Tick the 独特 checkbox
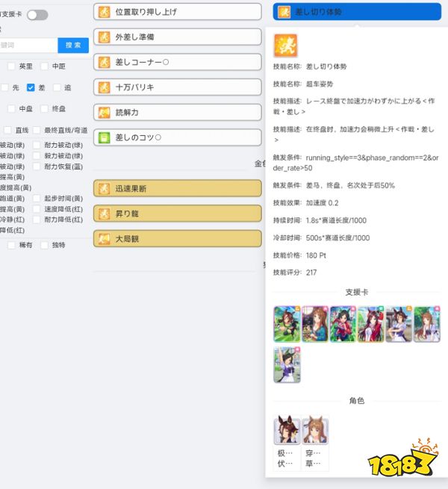Screen dimensions: 448x489 coord(45,245)
